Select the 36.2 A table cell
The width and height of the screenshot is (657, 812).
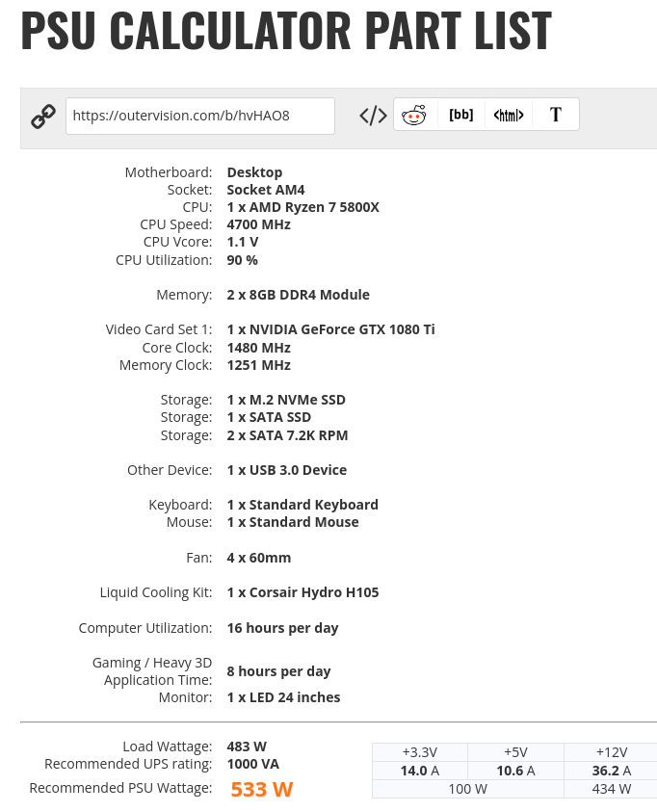pyautogui.click(x=612, y=771)
